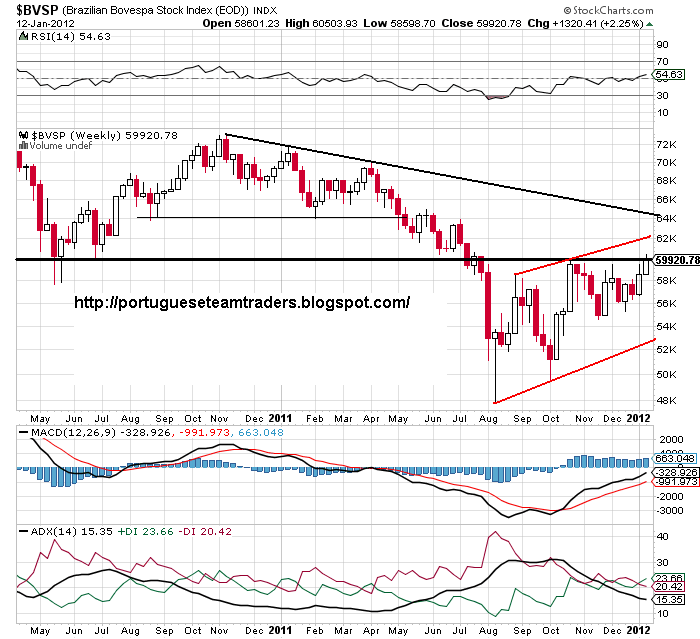This screenshot has width=700, height=639.
Task: Click the INDX exchange label
Action: (265, 11)
